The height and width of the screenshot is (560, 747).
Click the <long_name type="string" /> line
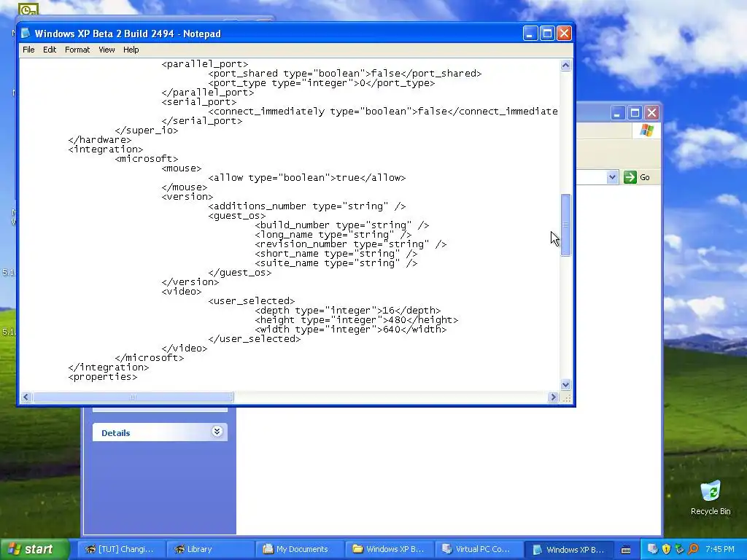(x=333, y=235)
